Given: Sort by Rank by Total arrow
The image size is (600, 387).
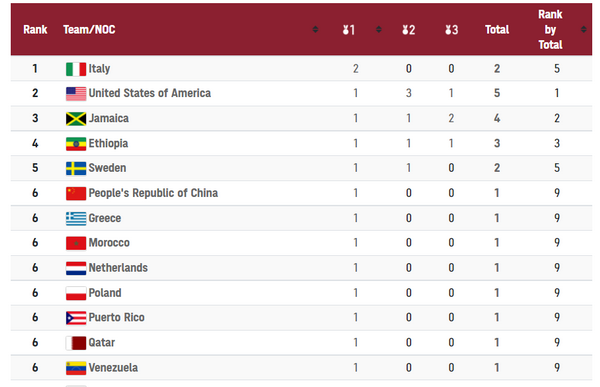Looking at the screenshot, I should [x=584, y=29].
